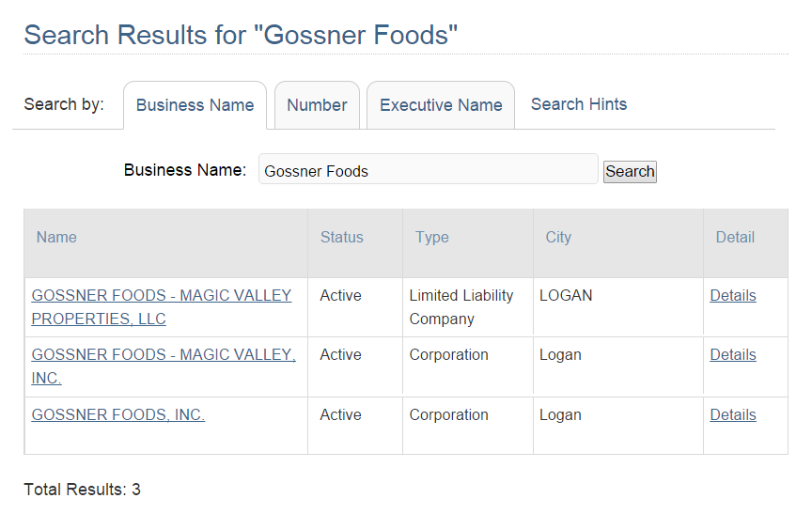Open Gossner Foods - Magic Valley, Inc. link

click(x=163, y=366)
